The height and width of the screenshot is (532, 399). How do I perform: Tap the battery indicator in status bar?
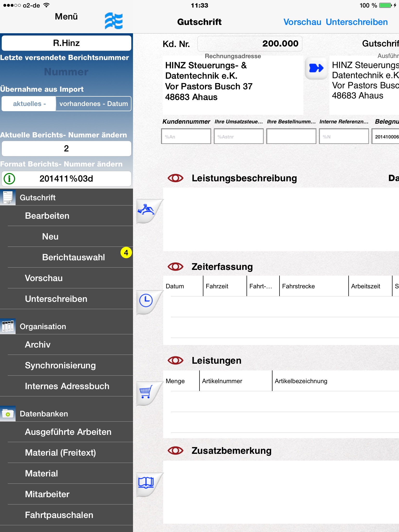[x=386, y=5]
